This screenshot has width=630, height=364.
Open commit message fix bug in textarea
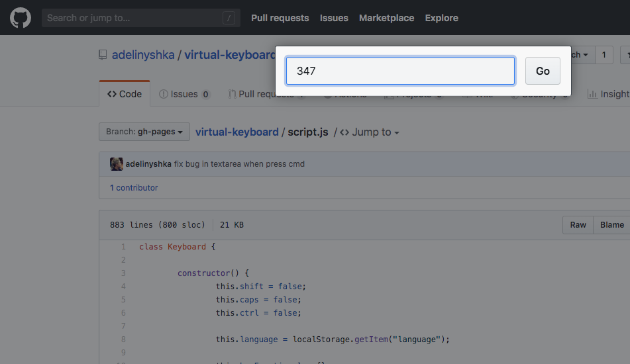coord(239,163)
